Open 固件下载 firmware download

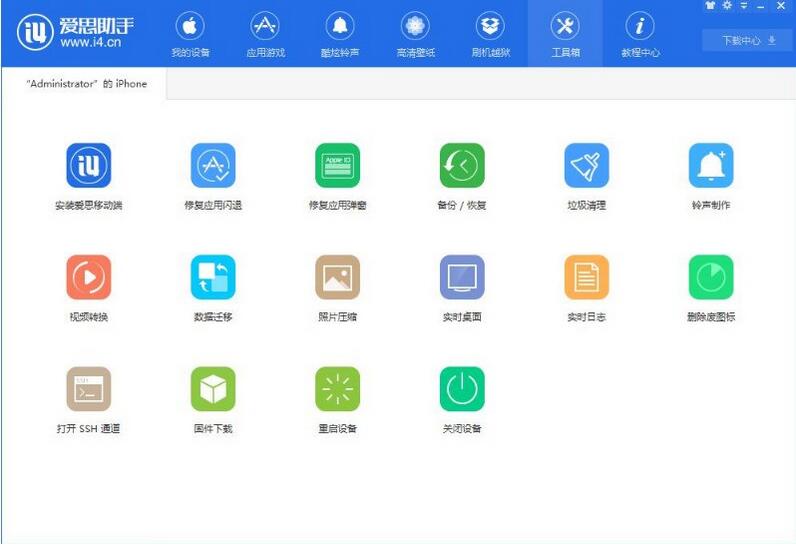213,390
